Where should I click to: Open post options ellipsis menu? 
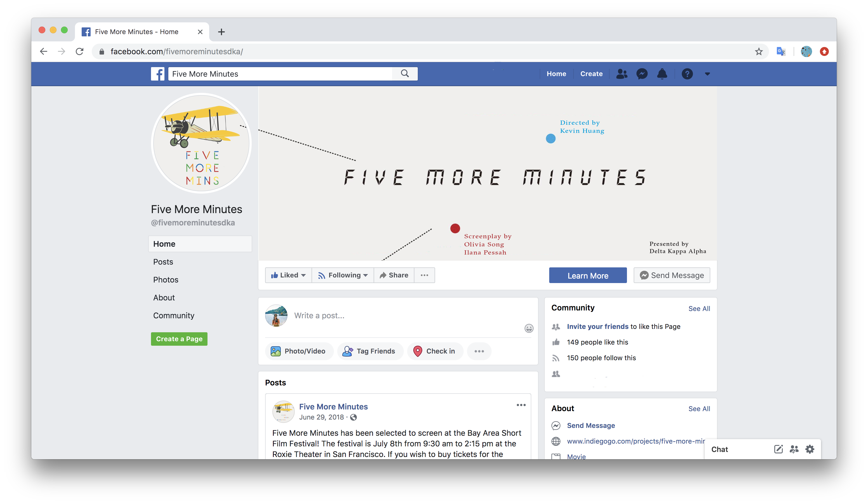[521, 405]
